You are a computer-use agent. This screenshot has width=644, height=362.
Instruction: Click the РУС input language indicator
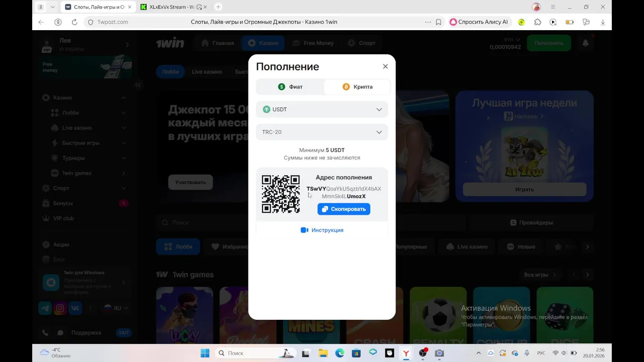tap(541, 353)
